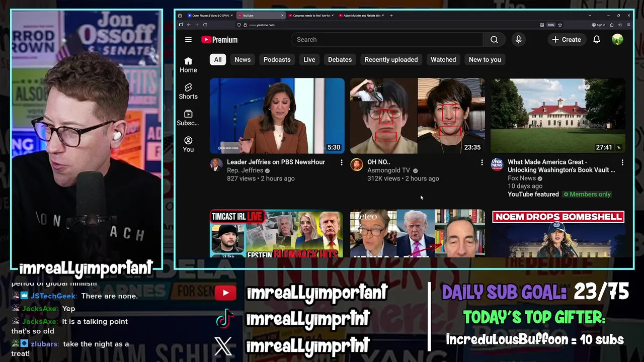Click the browser Sign in button
644x362 pixels.
pyautogui.click(x=598, y=25)
